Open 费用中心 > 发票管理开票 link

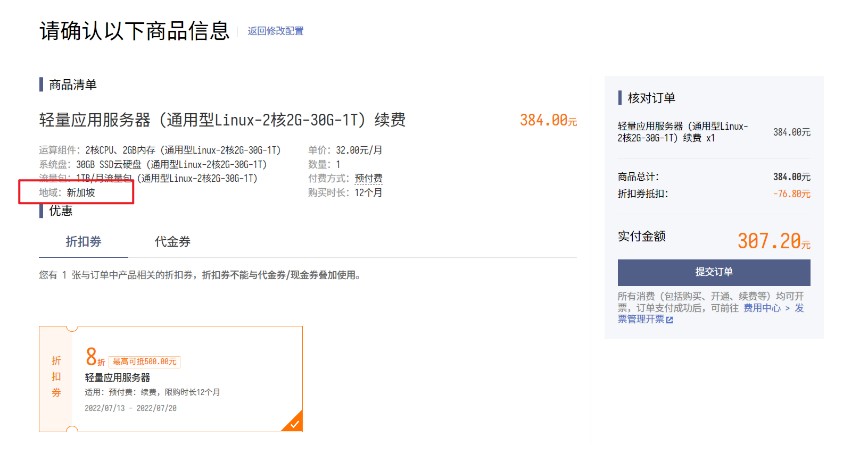coord(773,308)
